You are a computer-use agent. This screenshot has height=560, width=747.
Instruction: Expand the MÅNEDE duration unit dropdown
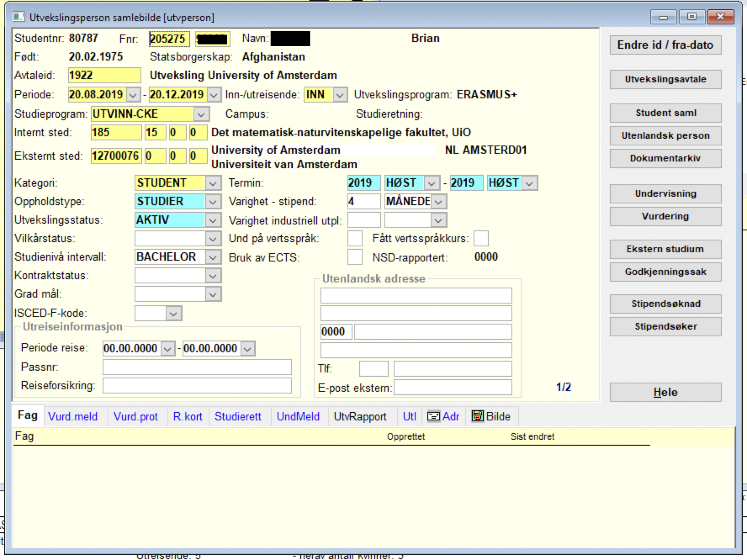tap(438, 201)
